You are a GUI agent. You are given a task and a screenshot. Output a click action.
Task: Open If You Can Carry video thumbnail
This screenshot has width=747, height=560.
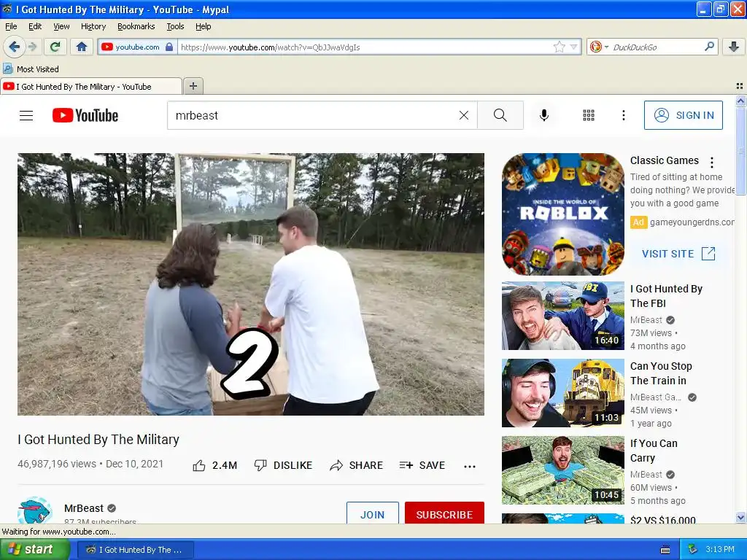coord(563,470)
